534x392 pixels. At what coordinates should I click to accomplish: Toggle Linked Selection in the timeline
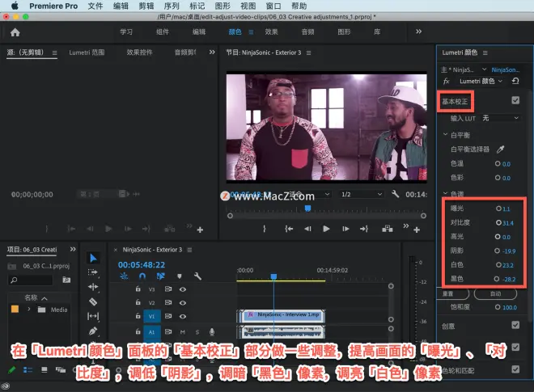pyautogui.click(x=161, y=276)
